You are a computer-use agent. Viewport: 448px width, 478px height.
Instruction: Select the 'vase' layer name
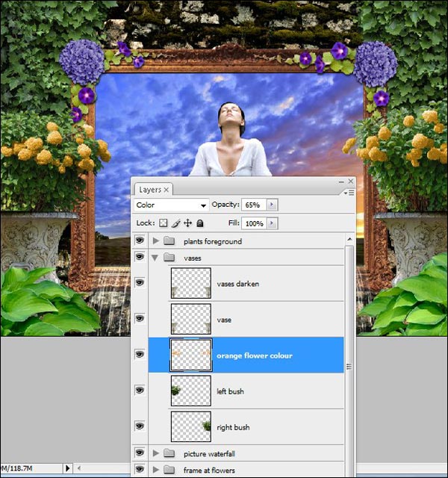[224, 320]
